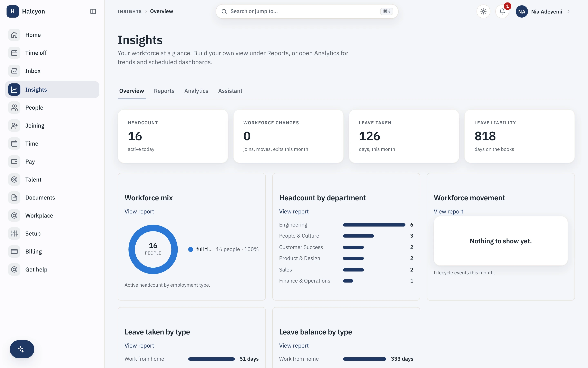
Task: Click the Headcount summary card
Action: click(173, 136)
